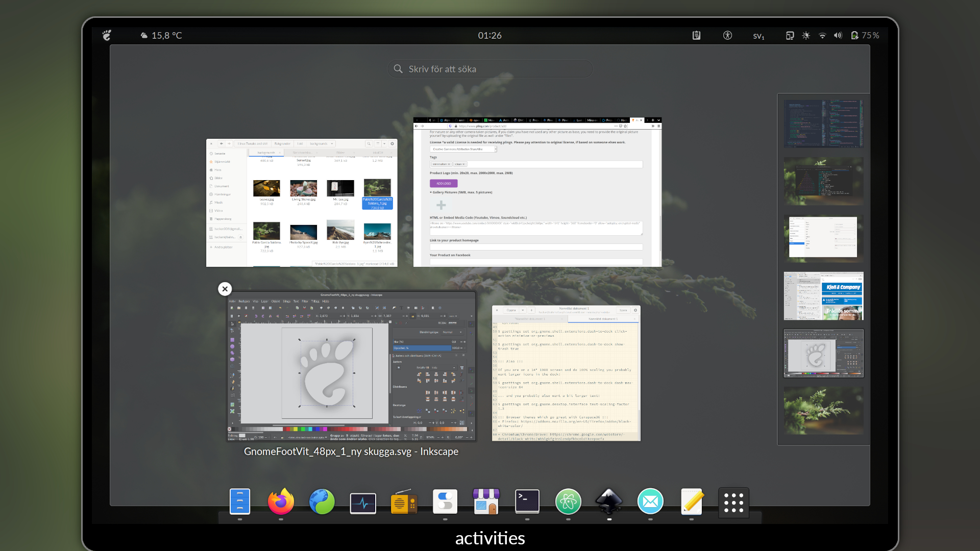This screenshot has height=551, width=980.
Task: Open the mail envelope app in dock
Action: 650,502
